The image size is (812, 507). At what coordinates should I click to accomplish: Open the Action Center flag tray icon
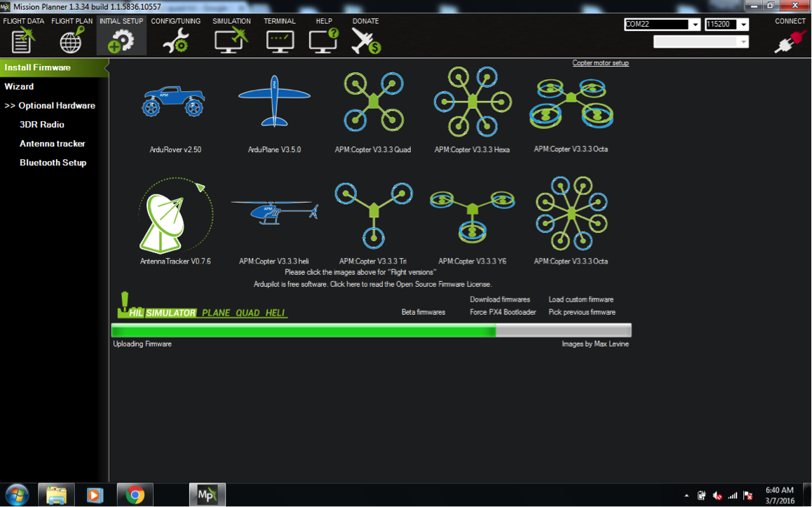[x=747, y=496]
